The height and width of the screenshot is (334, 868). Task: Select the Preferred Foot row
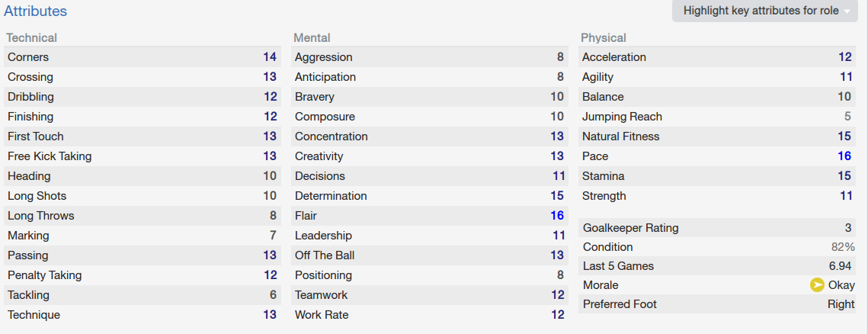tap(717, 304)
